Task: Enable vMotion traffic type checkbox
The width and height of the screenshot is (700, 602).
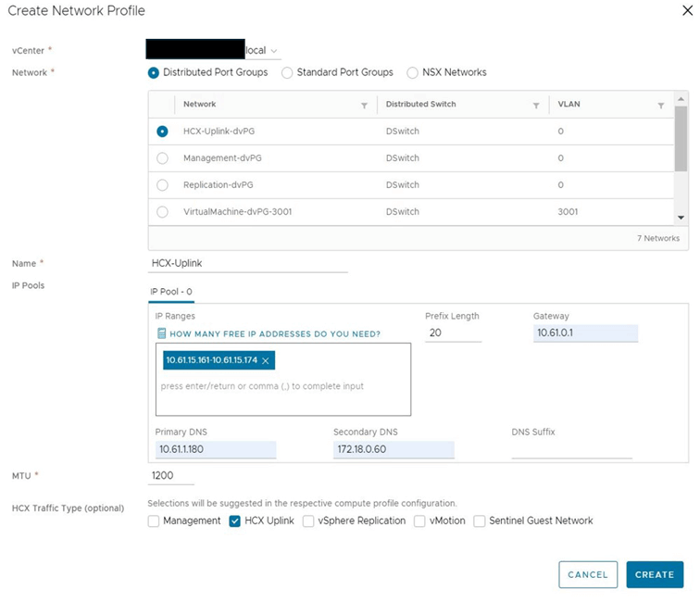Action: [419, 521]
